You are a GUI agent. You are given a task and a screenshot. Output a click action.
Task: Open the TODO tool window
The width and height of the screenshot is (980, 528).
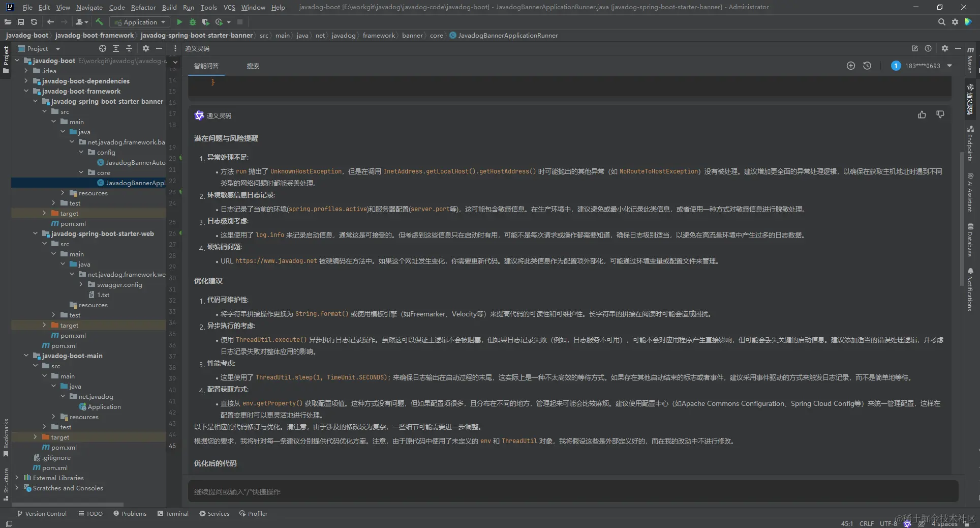[x=90, y=513]
